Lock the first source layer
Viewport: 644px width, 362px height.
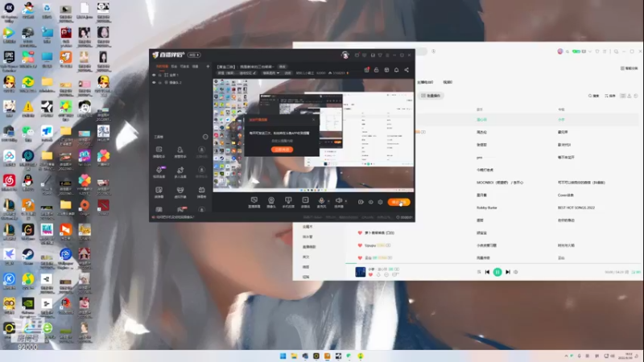(159, 75)
